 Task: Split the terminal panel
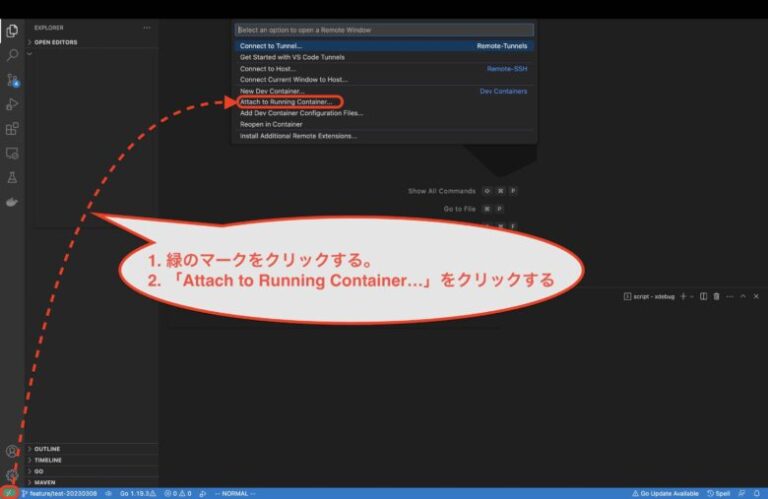[x=703, y=296]
